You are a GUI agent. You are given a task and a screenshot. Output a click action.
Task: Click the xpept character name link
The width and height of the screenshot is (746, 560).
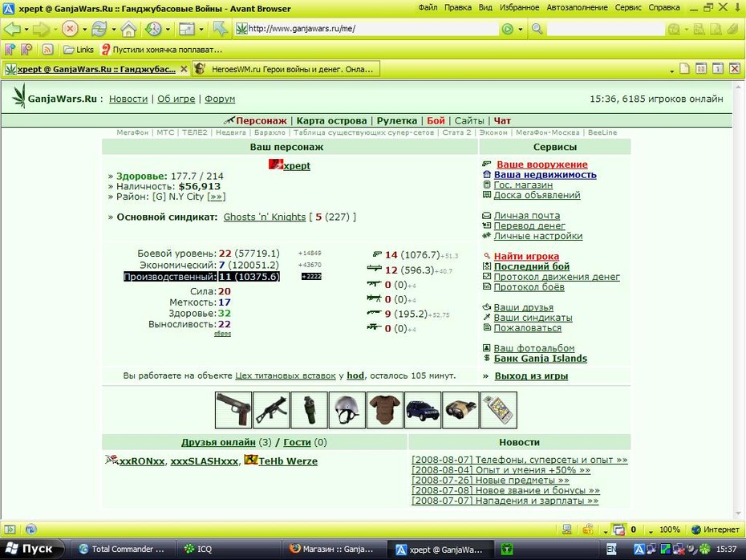pos(297,165)
